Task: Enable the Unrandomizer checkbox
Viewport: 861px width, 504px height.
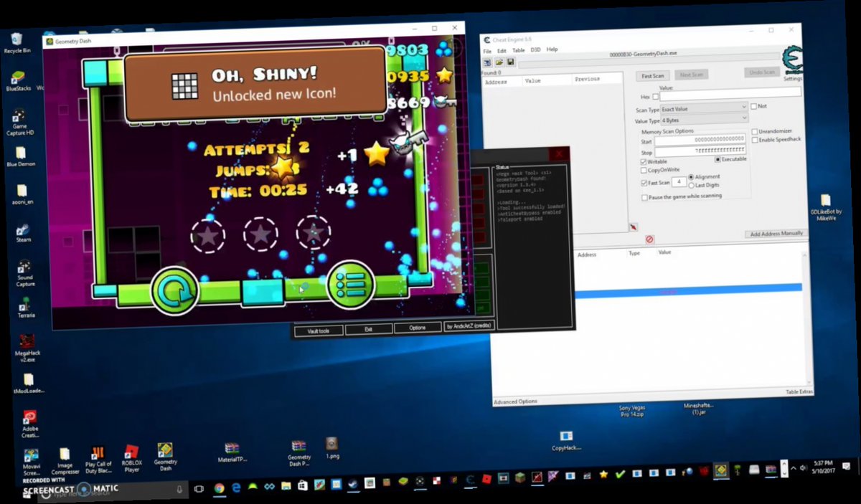Action: (754, 132)
